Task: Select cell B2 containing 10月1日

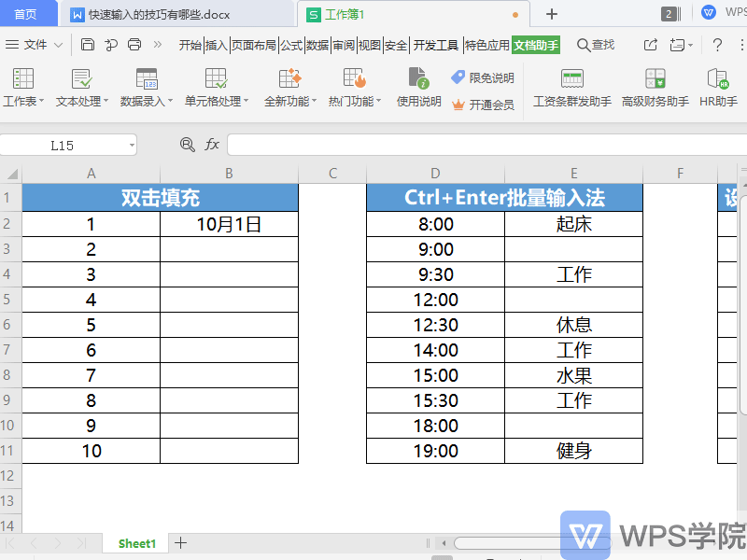Action: [x=229, y=224]
